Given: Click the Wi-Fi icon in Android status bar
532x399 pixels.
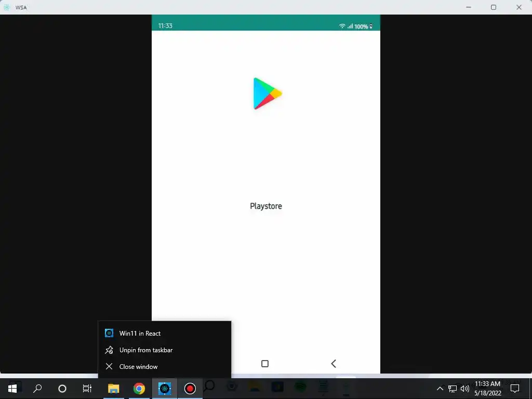Looking at the screenshot, I should point(342,26).
